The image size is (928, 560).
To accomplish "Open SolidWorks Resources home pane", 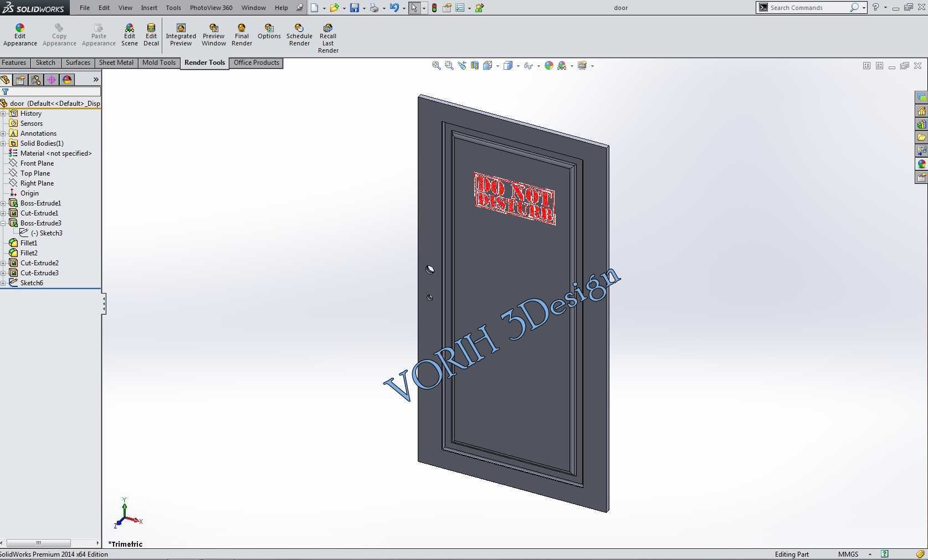I will click(921, 111).
